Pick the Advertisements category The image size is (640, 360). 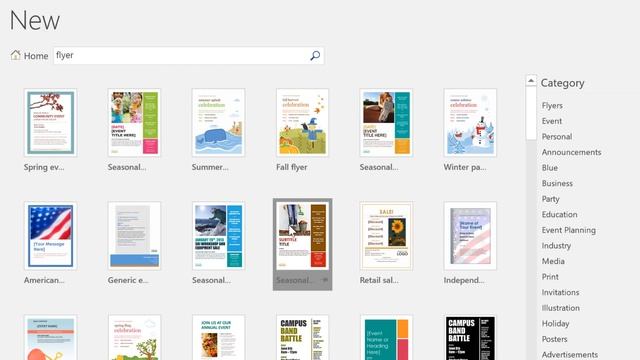pyautogui.click(x=569, y=355)
